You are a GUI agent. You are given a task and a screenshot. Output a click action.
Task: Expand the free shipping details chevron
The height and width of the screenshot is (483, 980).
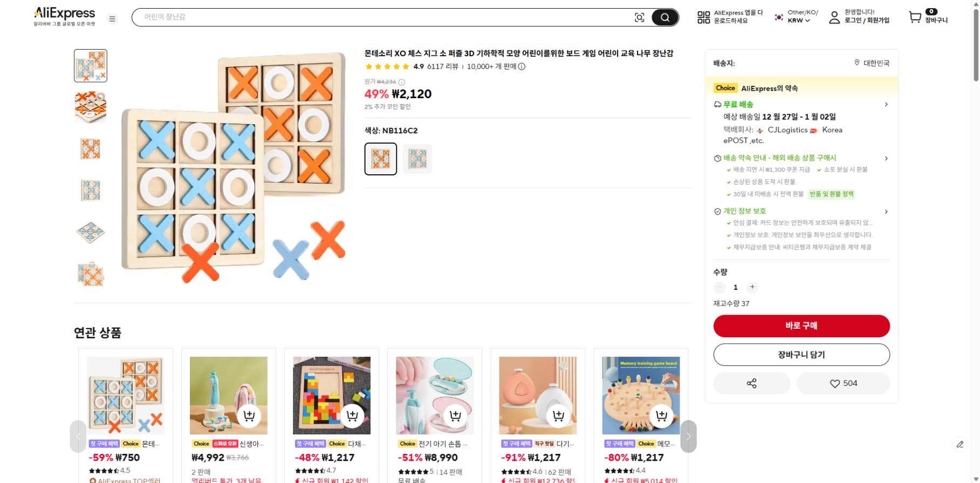(x=886, y=105)
